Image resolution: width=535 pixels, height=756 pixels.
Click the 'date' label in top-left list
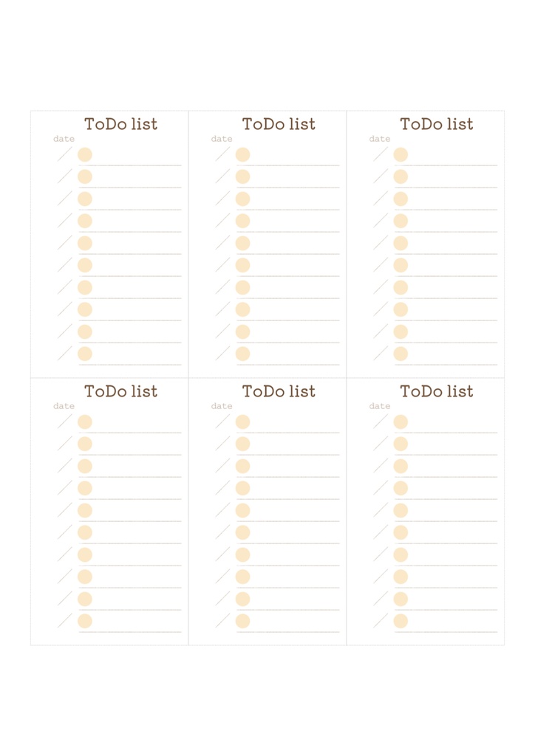(64, 139)
